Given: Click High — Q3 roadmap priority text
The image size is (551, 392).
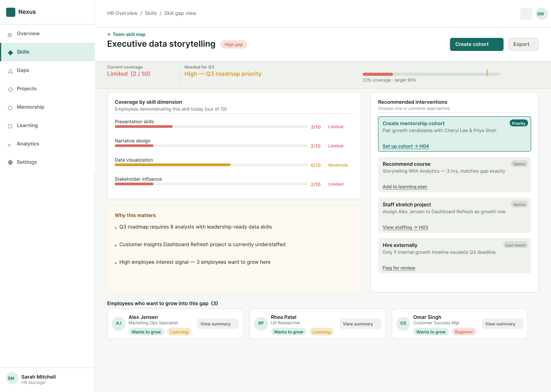Looking at the screenshot, I should pyautogui.click(x=223, y=74).
